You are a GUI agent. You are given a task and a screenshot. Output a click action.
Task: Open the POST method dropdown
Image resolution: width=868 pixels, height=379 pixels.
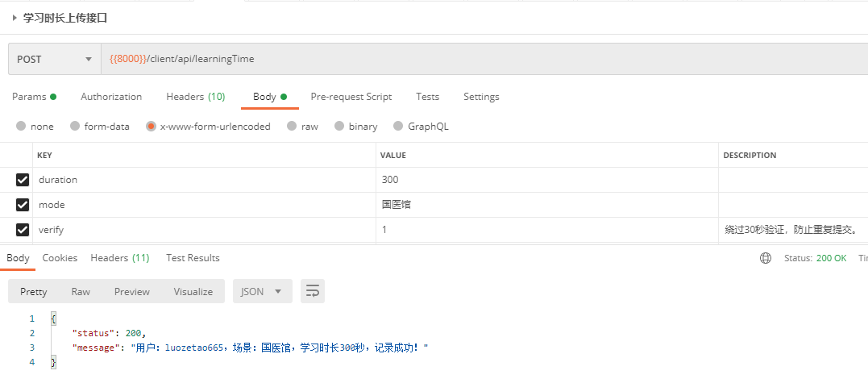(54, 60)
